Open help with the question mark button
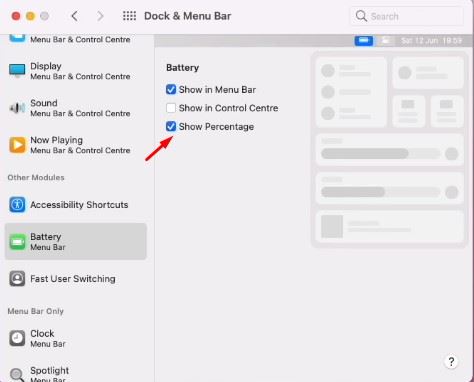This screenshot has height=382, width=474. click(451, 362)
